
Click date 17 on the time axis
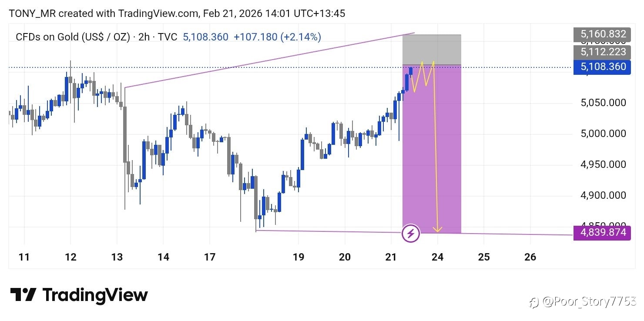tap(210, 257)
